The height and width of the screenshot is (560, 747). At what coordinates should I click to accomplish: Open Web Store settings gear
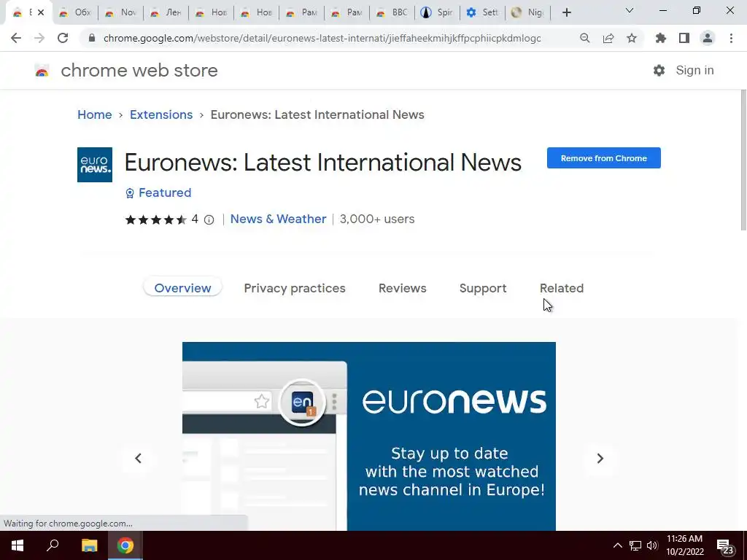(659, 71)
